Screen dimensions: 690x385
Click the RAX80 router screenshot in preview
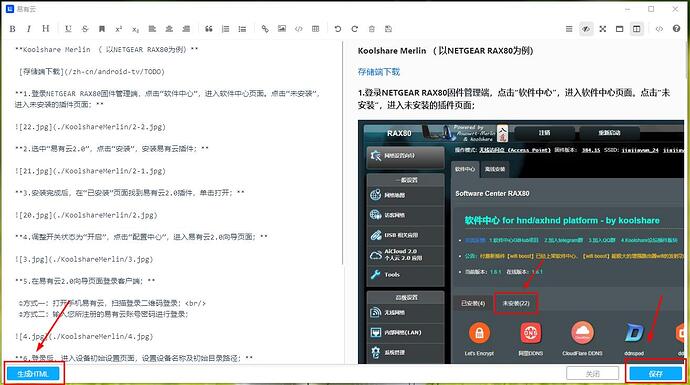[x=521, y=242]
